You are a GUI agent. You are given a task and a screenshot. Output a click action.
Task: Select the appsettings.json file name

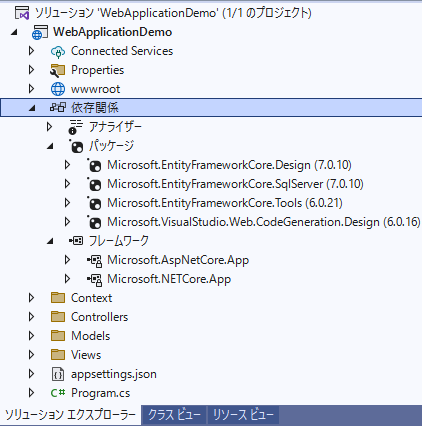click(x=114, y=374)
